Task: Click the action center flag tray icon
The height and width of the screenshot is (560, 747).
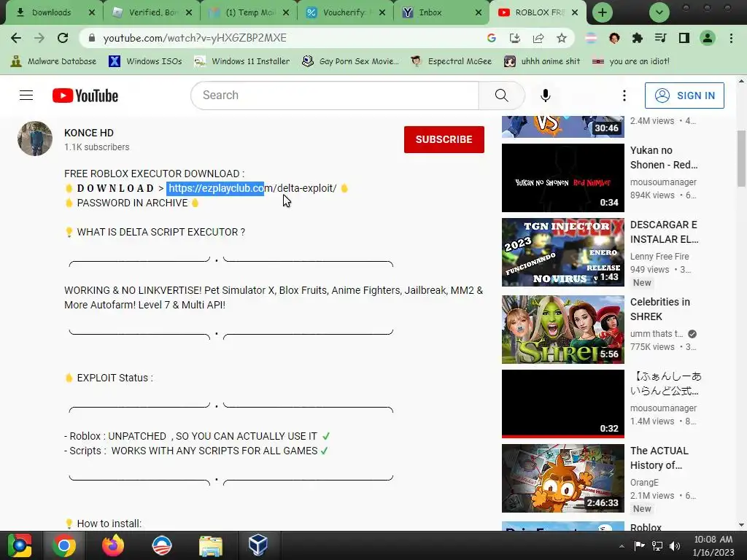Action: tap(639, 546)
